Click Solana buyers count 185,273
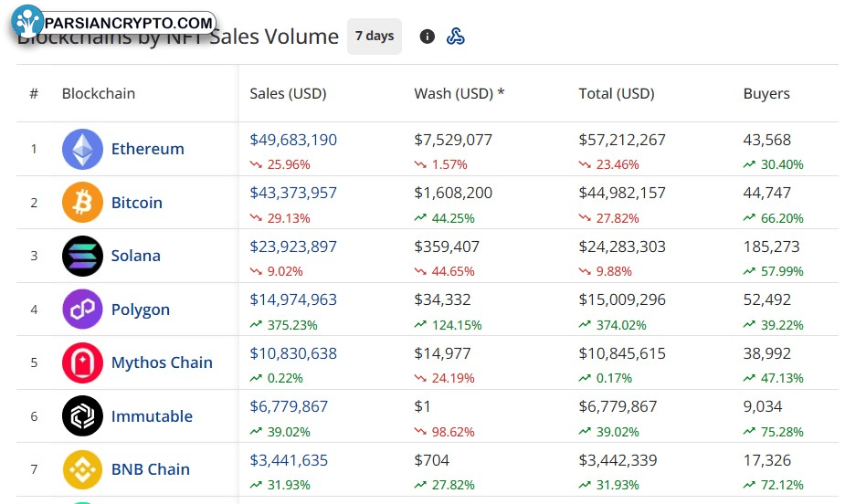845x504 pixels. 771,247
